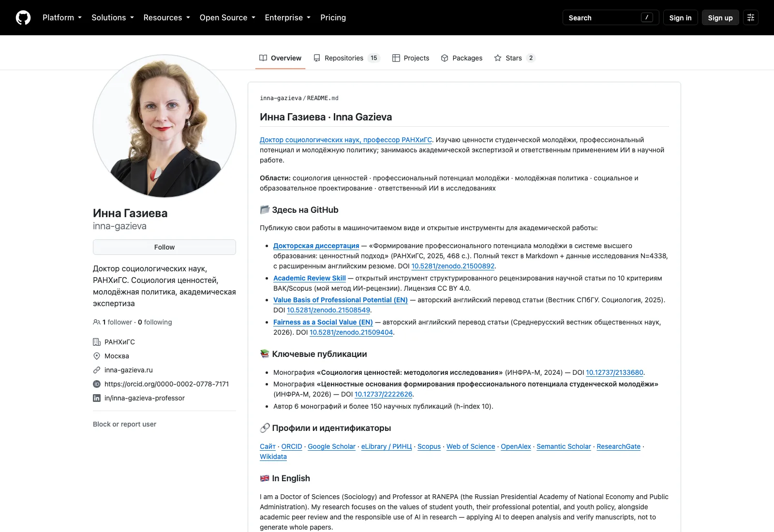The width and height of the screenshot is (774, 532).
Task: Click the table icon on Projects tab
Action: coord(396,58)
